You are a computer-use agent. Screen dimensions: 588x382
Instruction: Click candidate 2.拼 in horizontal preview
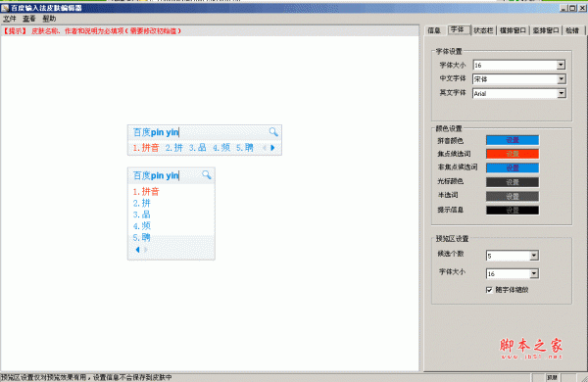pyautogui.click(x=174, y=148)
